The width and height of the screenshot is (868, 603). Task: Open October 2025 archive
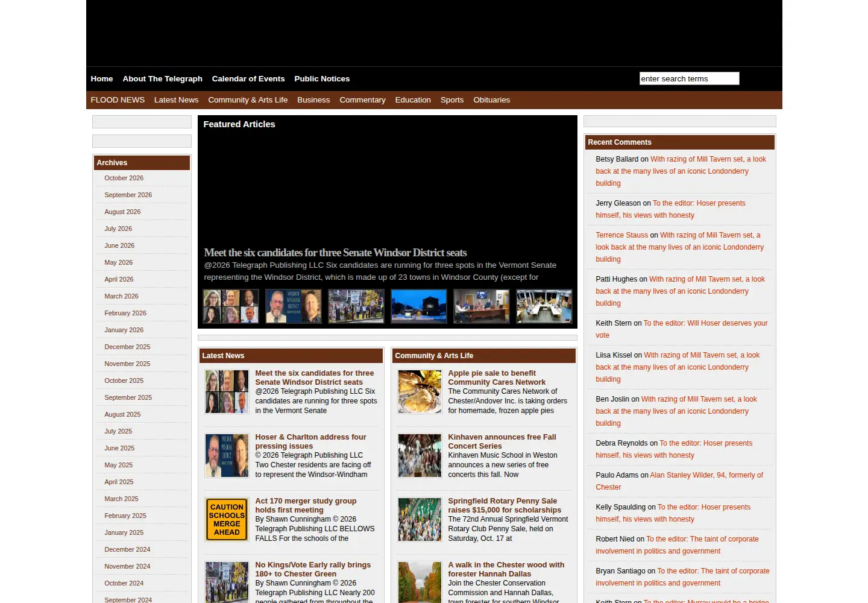(x=124, y=380)
